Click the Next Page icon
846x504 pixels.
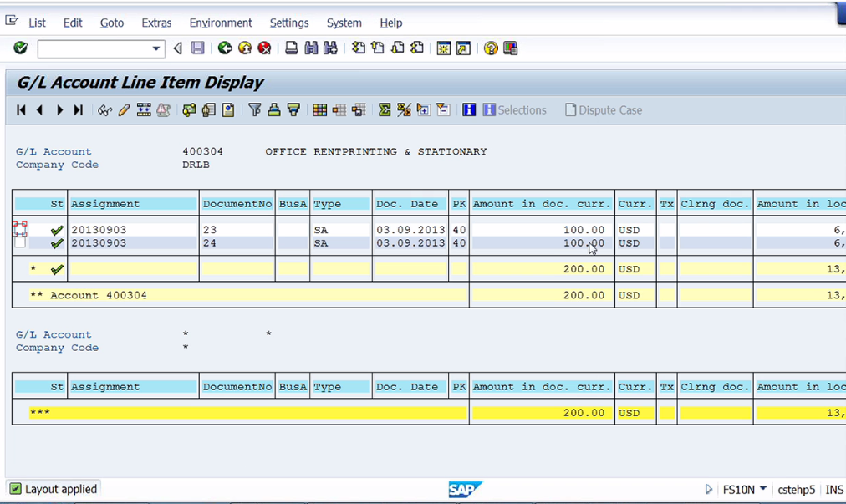pos(398,48)
